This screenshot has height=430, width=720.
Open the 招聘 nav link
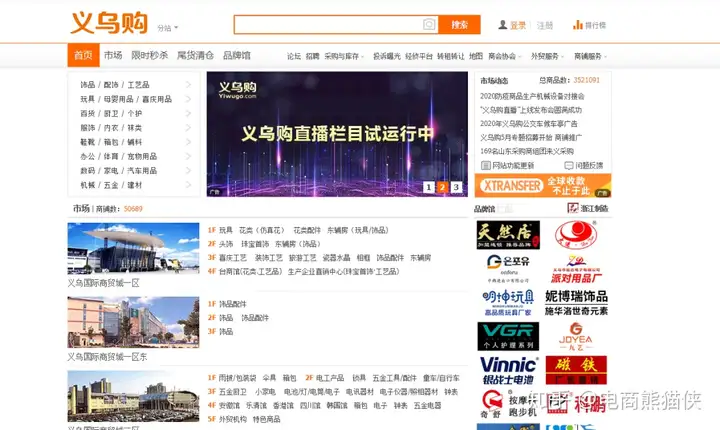click(x=312, y=56)
